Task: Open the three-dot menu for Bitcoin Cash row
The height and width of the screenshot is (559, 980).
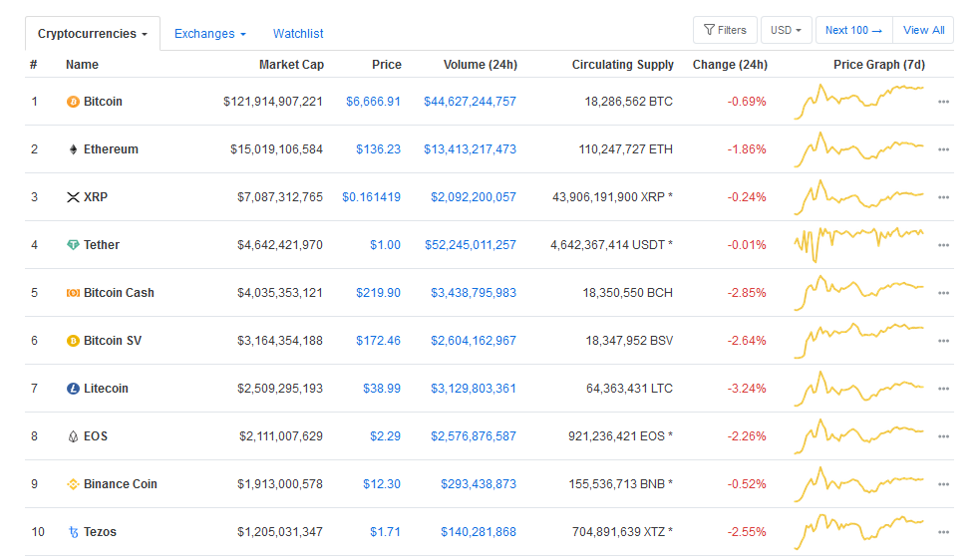Action: tap(943, 293)
